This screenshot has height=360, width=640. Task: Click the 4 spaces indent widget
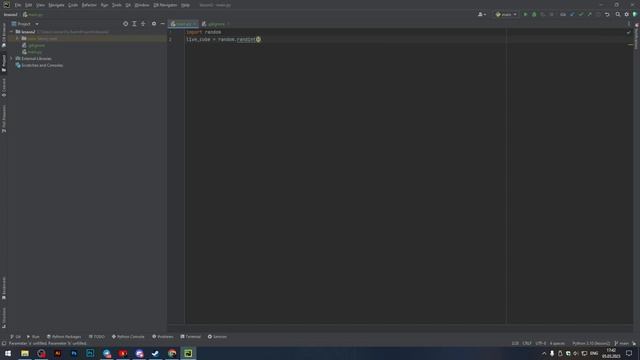click(x=557, y=343)
